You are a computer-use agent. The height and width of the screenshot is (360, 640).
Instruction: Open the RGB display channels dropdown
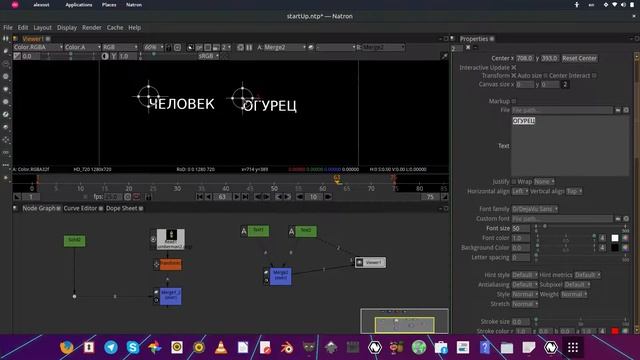(120, 47)
